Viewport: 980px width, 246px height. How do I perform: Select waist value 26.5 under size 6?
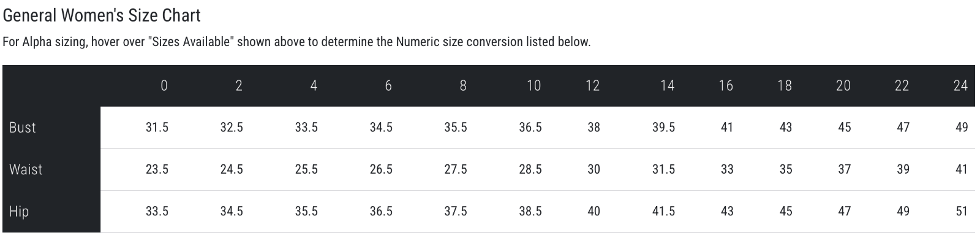coord(381,169)
